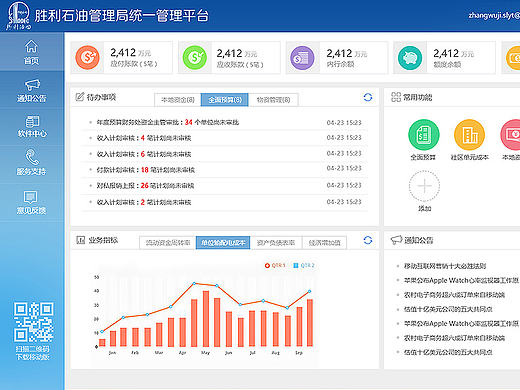Viewport: 520px width, 390px height.
Task: Select the 全面预算(8) tab in to-do panel
Action: [x=225, y=100]
